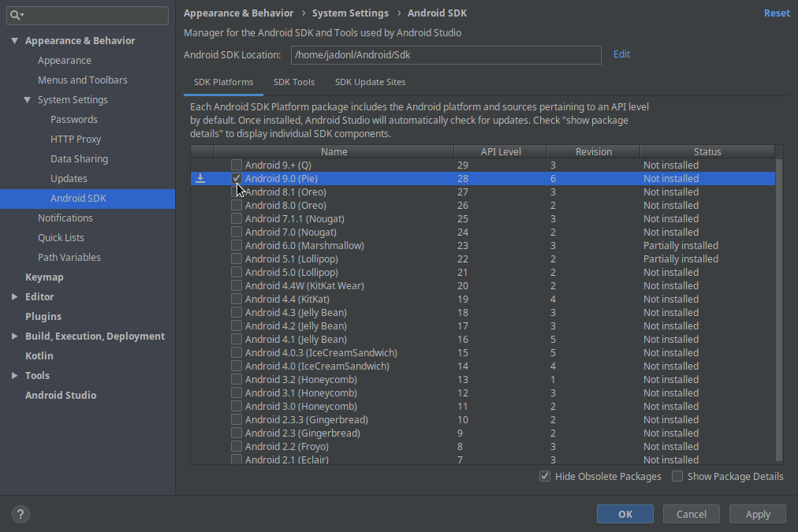
Task: Toggle the Hide Obsolete Packages checkbox
Action: pos(545,476)
